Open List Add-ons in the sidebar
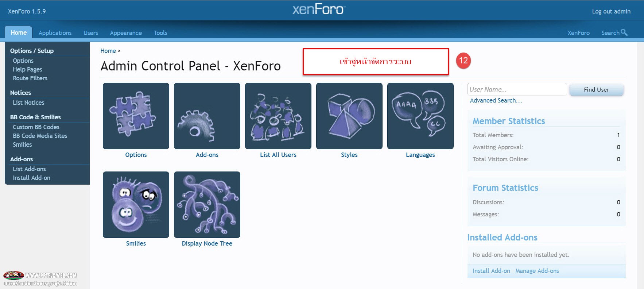 click(29, 169)
